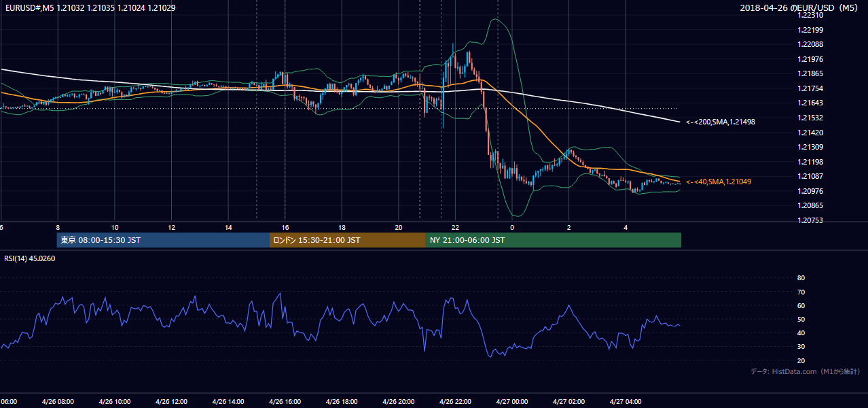Click price level 1.21754 on axis
Image resolution: width=868 pixels, height=408 pixels.
click(810, 88)
